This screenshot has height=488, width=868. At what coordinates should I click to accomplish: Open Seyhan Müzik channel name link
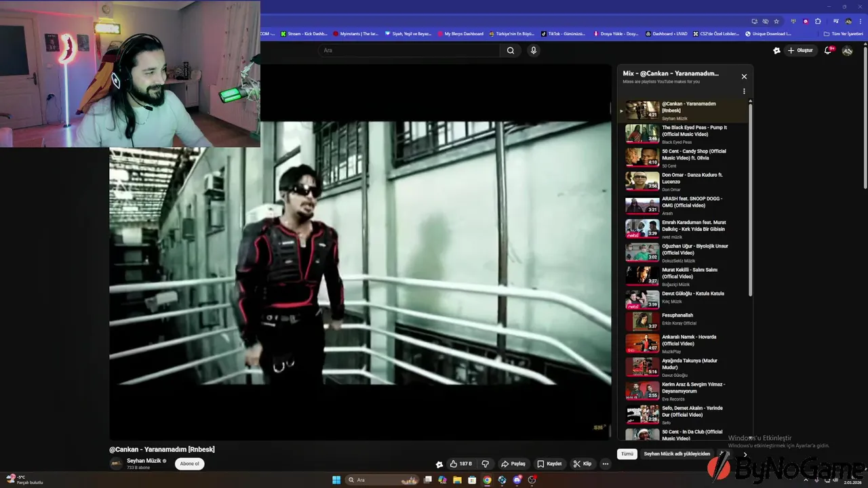[144, 460]
